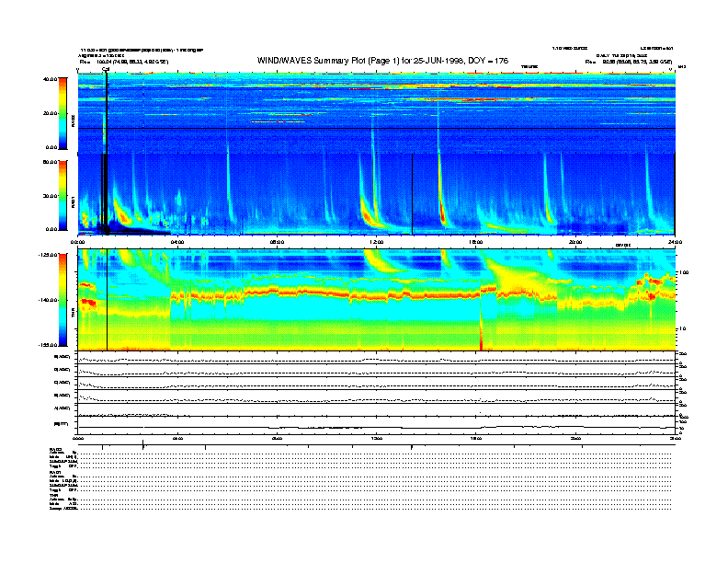Click the vertical TNR axis label
This screenshot has width=728, height=563.
pos(73,314)
